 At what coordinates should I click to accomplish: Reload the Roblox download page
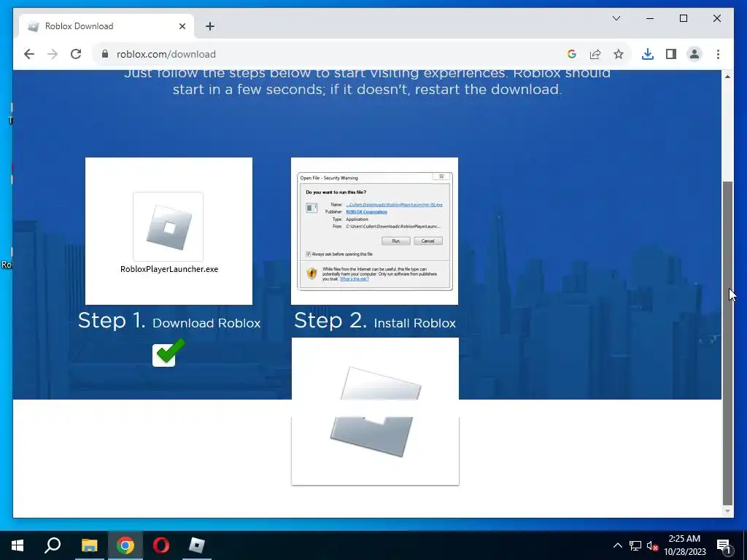coord(76,54)
